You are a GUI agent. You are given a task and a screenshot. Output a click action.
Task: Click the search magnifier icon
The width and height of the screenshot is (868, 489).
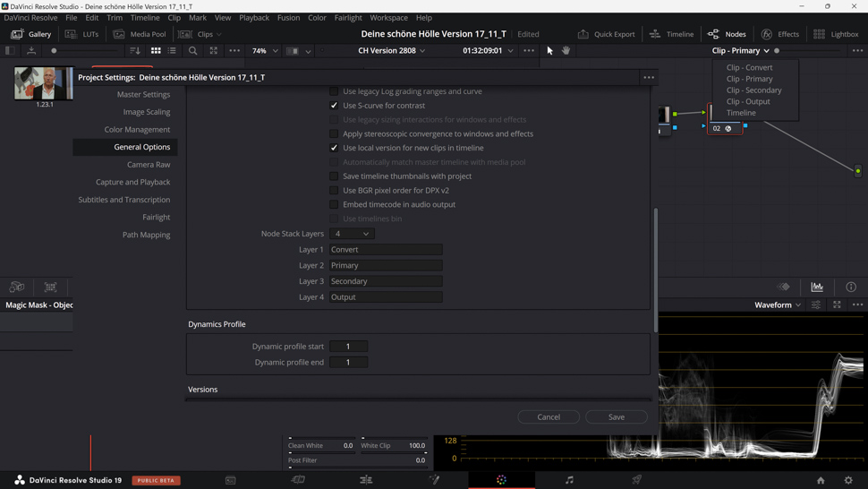coord(192,50)
